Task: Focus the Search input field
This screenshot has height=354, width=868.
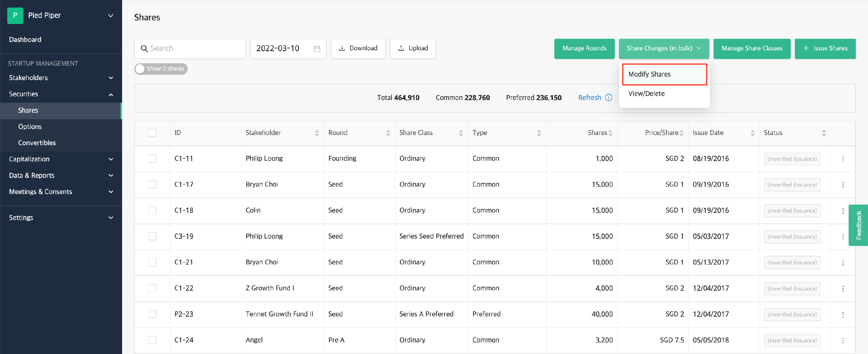Action: (190, 49)
